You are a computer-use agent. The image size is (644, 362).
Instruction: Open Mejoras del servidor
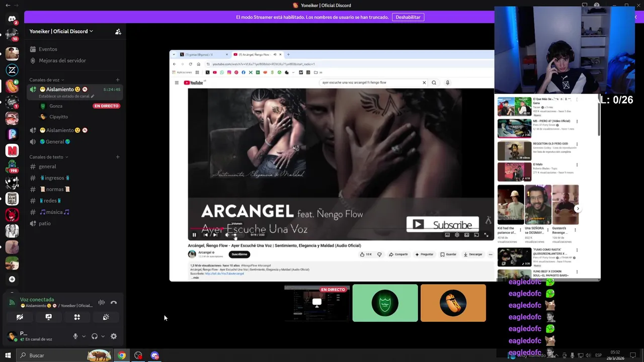(75, 60)
